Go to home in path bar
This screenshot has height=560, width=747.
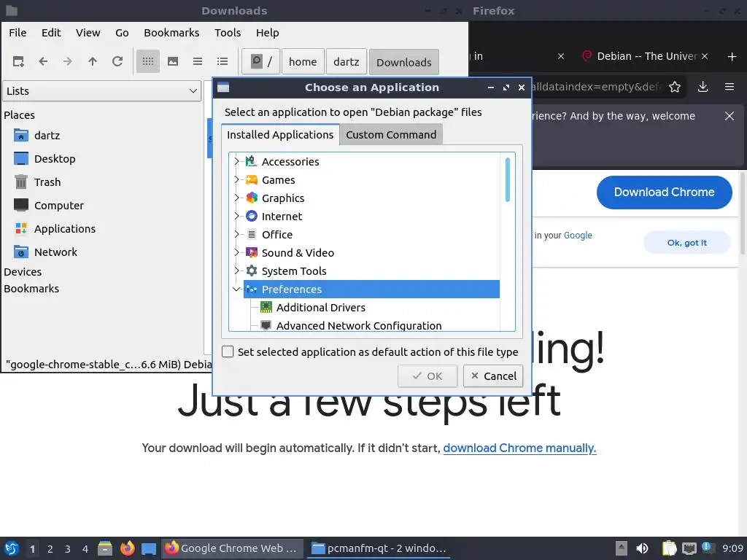point(303,62)
